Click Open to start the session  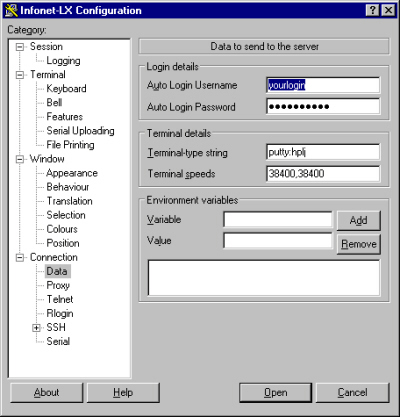click(275, 393)
